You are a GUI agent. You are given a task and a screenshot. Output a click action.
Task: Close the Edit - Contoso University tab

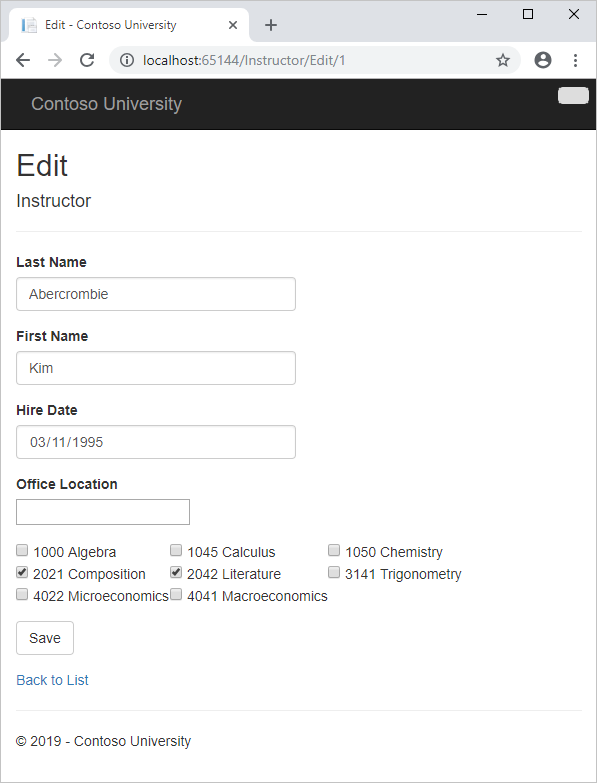coord(233,25)
